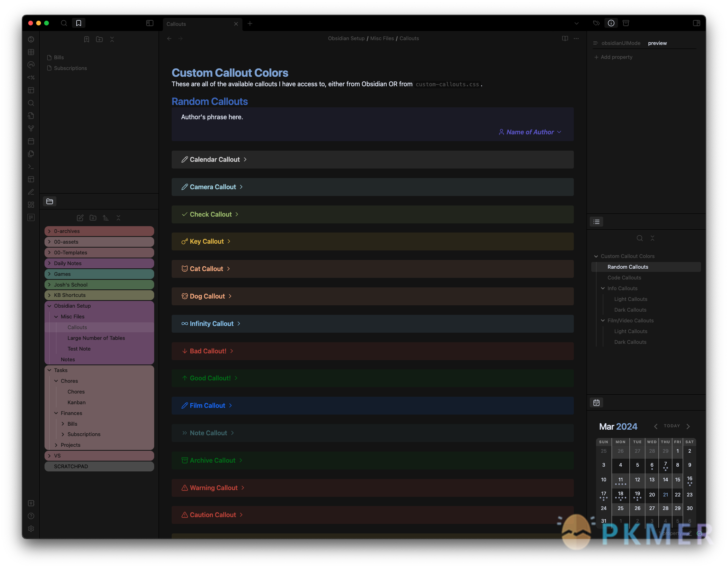Expand the Daily Notes folder
The image size is (728, 568).
pos(99,264)
